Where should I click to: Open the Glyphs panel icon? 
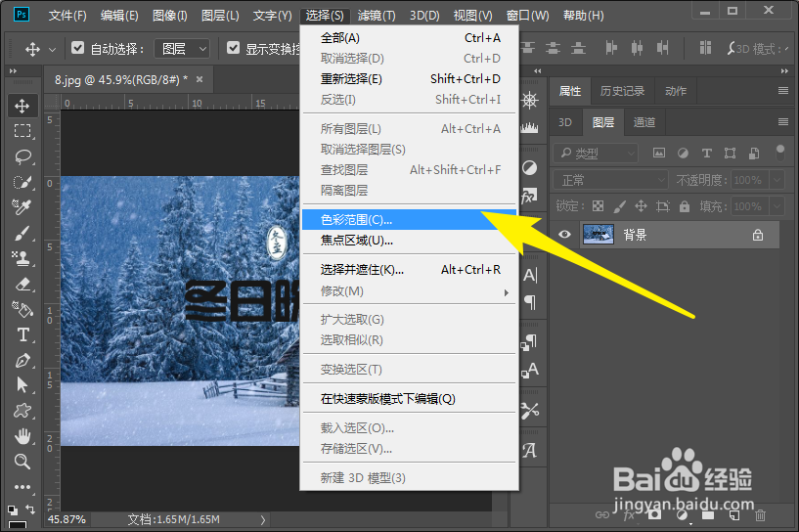point(529,450)
